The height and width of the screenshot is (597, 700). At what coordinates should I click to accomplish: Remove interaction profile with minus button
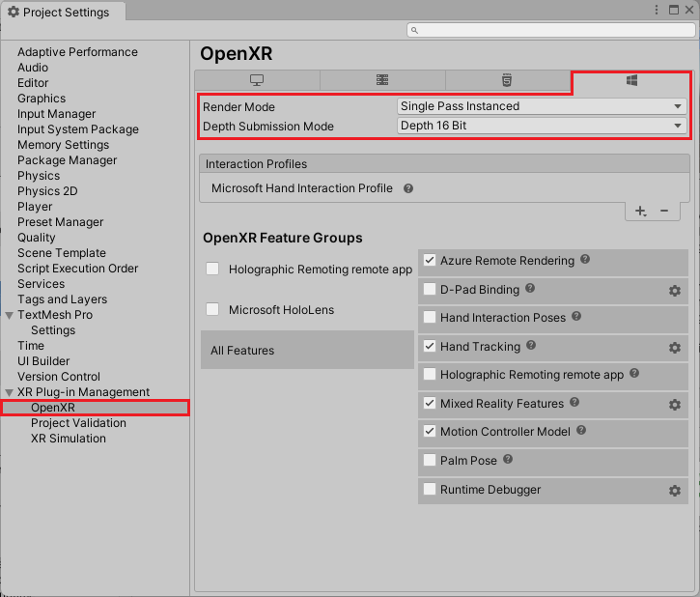point(664,211)
